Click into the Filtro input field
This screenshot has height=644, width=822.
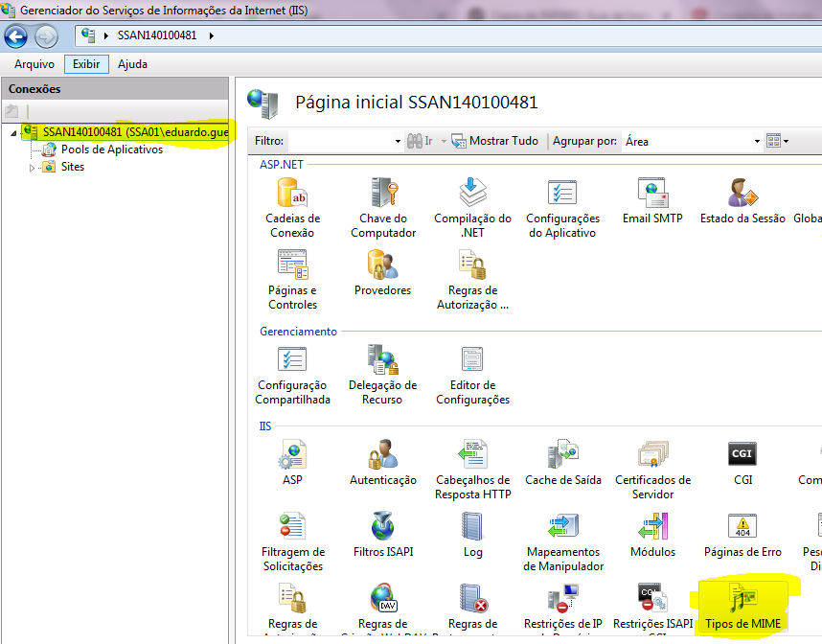pos(341,141)
